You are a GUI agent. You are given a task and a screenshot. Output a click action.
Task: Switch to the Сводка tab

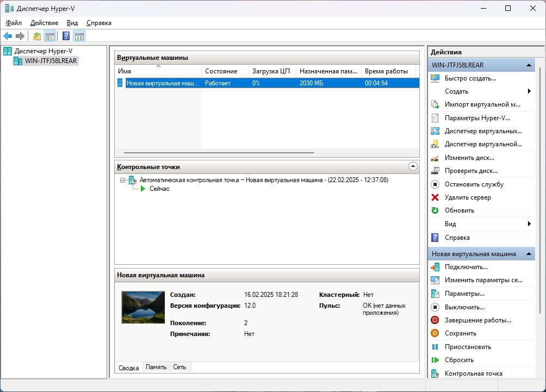point(129,368)
